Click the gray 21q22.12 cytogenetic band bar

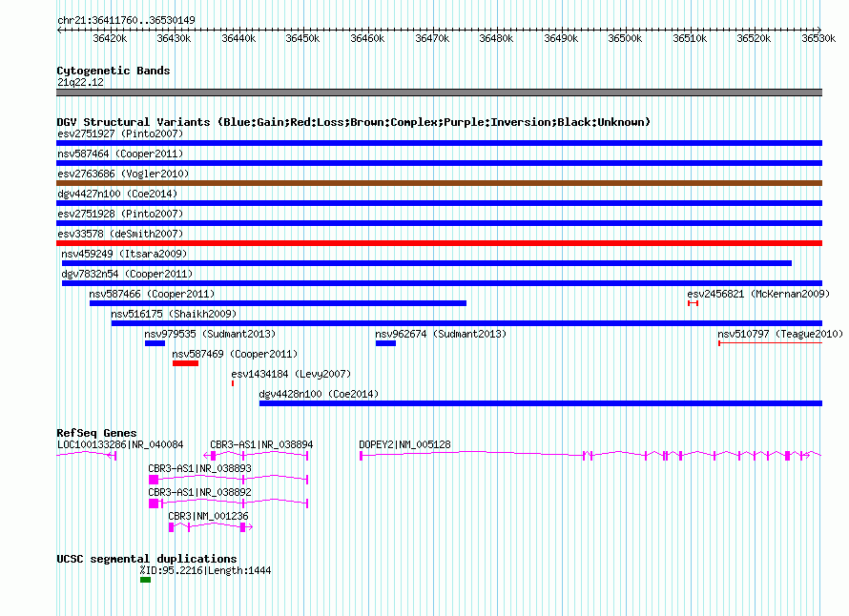[x=439, y=92]
